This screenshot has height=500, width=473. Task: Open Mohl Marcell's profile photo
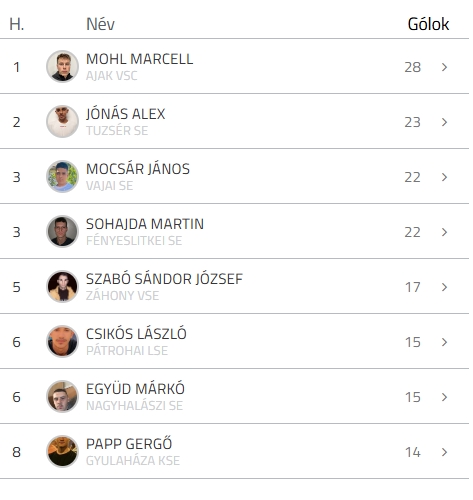[62, 66]
